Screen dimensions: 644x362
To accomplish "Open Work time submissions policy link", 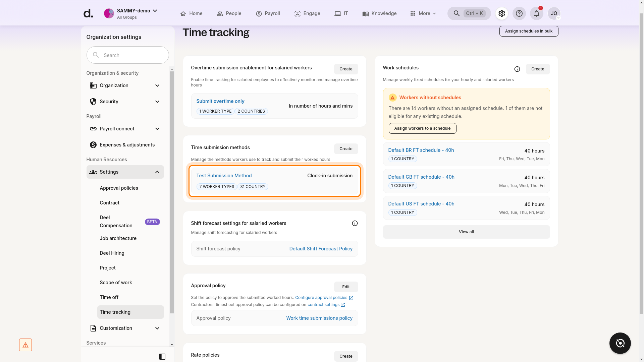I will [319, 318].
